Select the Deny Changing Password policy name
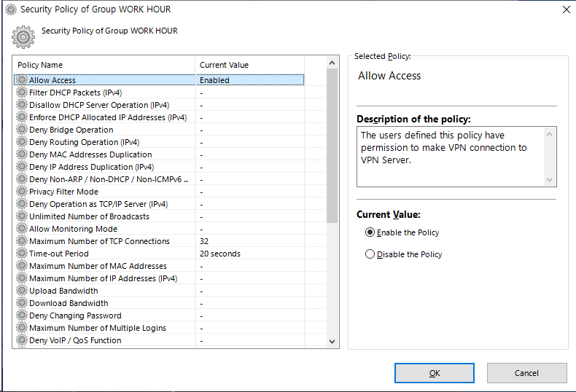Image resolution: width=576 pixels, height=392 pixels. [x=75, y=315]
